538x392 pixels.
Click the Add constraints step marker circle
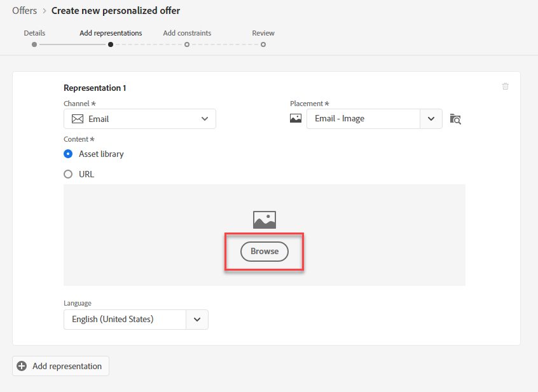tap(187, 44)
